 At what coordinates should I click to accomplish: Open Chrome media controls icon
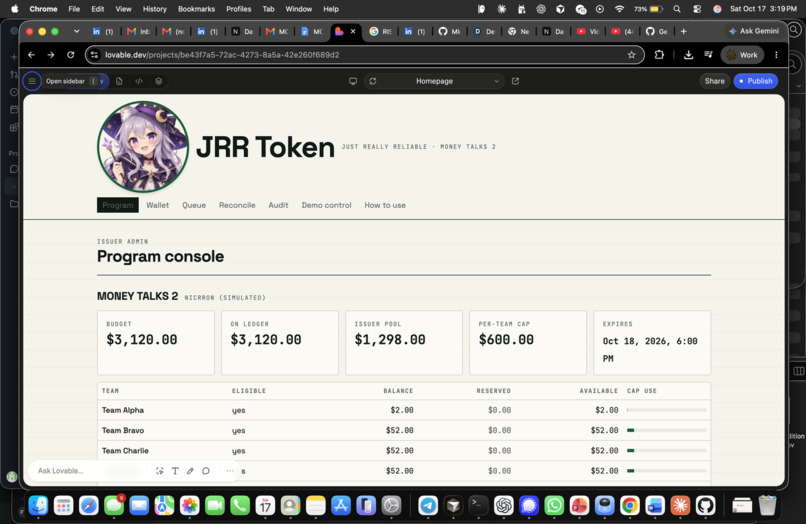pyautogui.click(x=708, y=55)
